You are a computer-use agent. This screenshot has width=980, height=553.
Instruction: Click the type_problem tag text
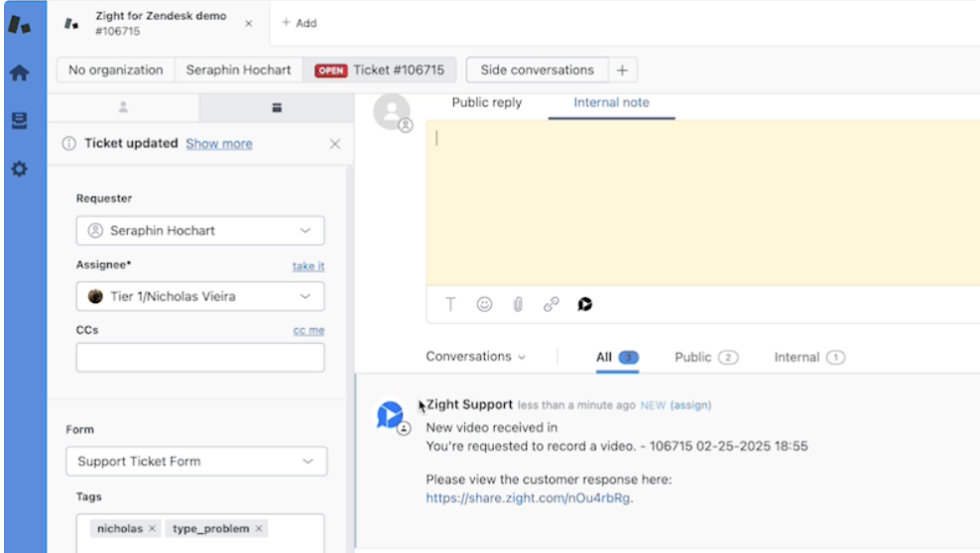(x=210, y=528)
